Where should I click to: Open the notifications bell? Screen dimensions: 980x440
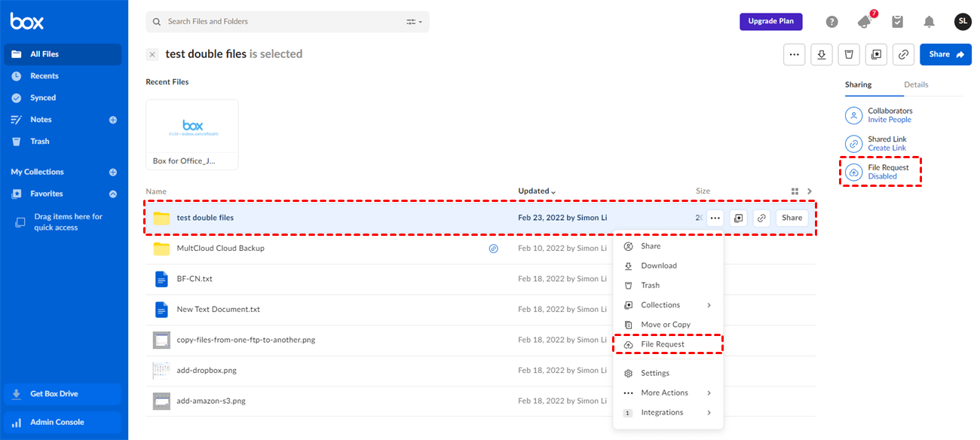tap(929, 22)
